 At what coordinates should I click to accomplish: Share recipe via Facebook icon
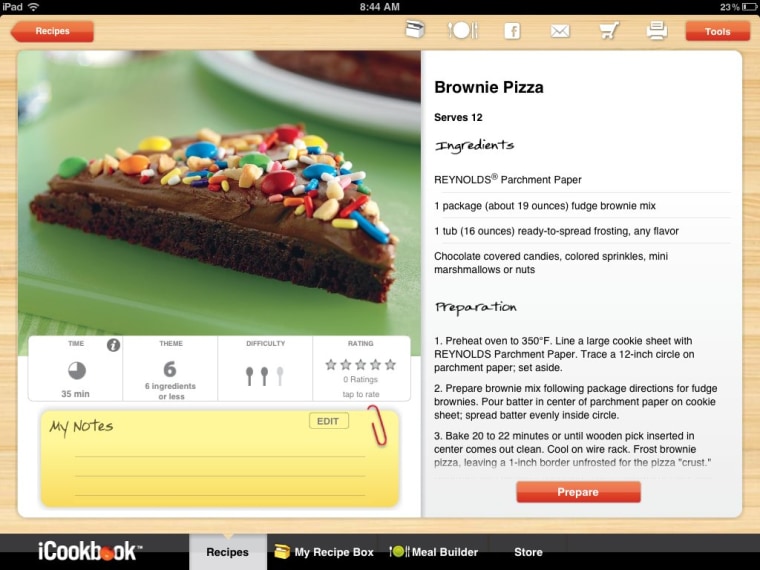coord(512,31)
